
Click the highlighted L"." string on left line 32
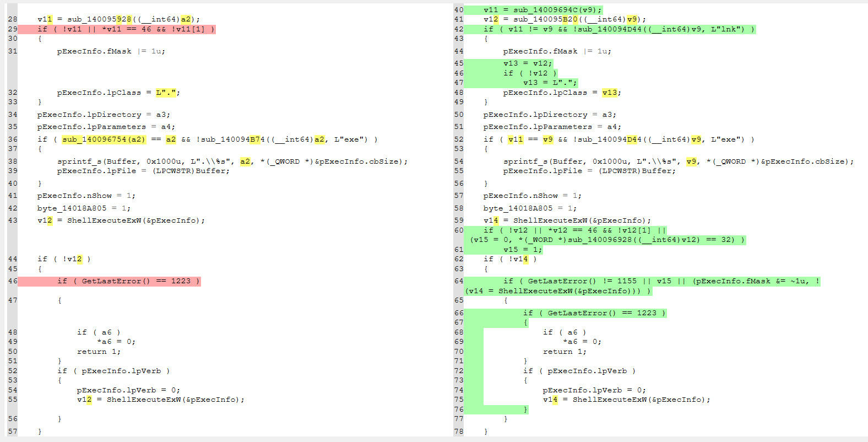[x=166, y=93]
